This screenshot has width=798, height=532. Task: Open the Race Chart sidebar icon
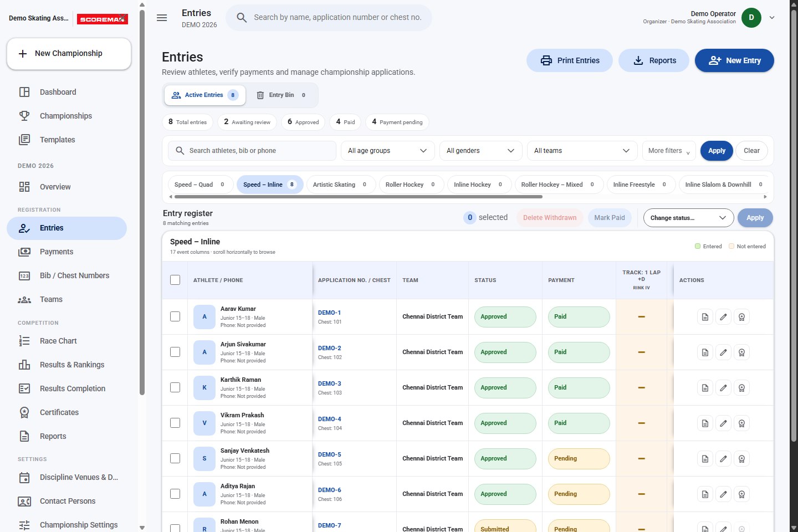point(24,341)
